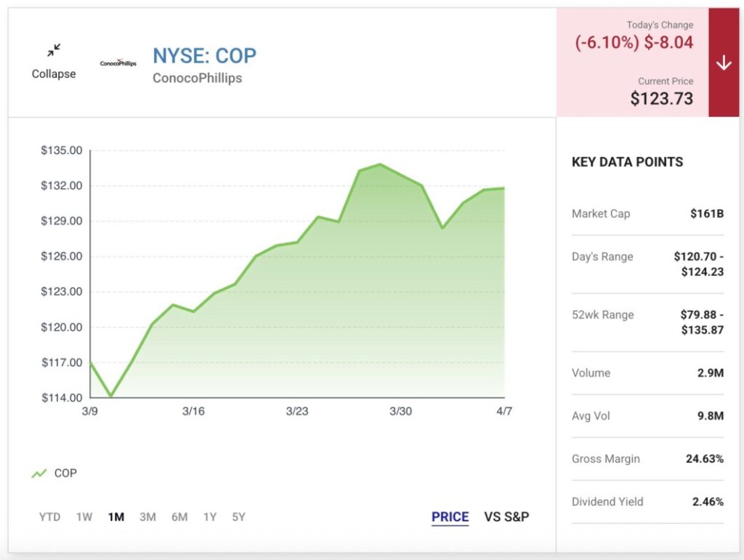Click the Current Price $123.73 value
The width and height of the screenshot is (744, 560).
(x=661, y=99)
